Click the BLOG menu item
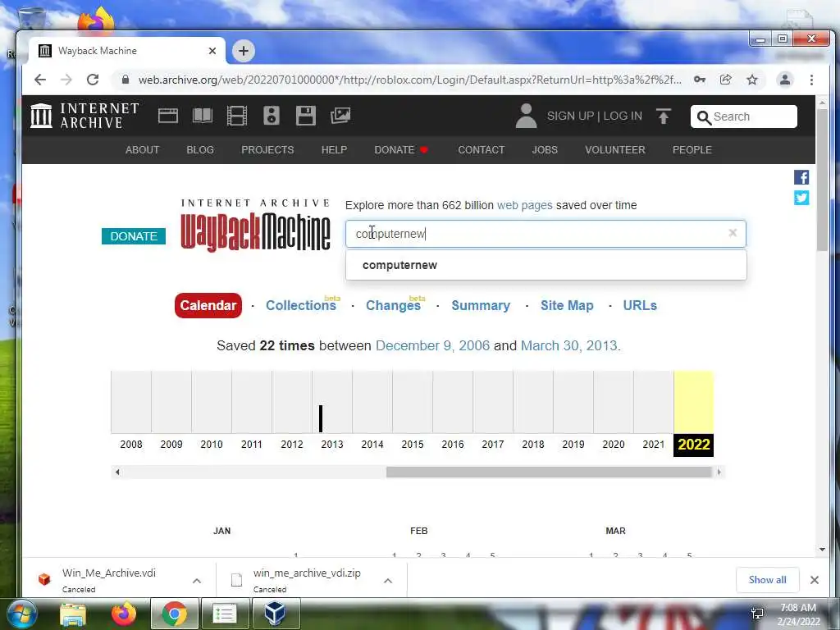This screenshot has width=840, height=630. [x=200, y=150]
